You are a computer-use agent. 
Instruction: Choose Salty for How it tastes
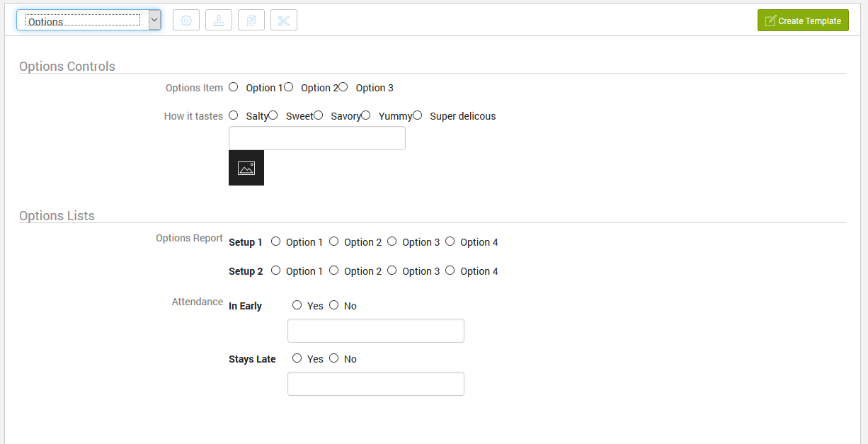coord(234,115)
